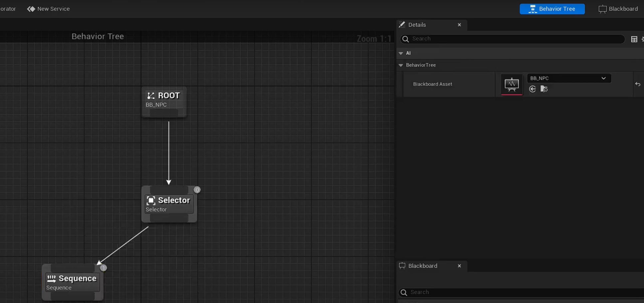Switch to Blackboard mode
The height and width of the screenshot is (303, 644).
click(618, 9)
